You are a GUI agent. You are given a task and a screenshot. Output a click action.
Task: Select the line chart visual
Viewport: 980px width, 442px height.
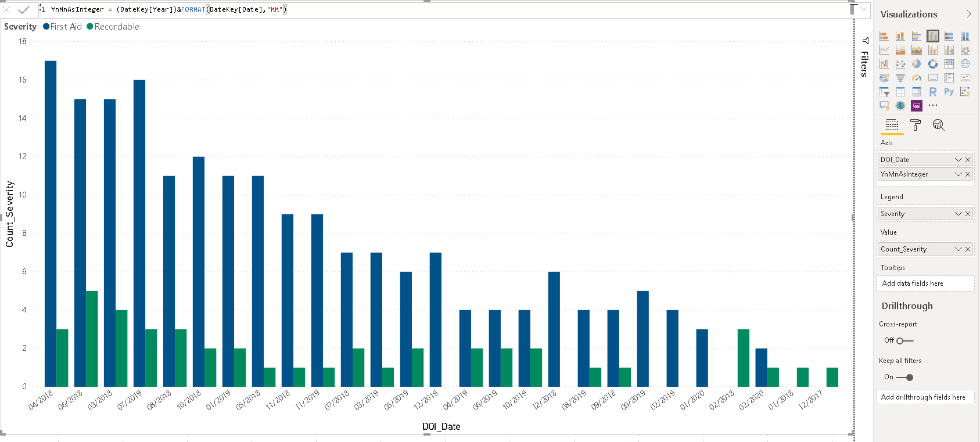884,50
